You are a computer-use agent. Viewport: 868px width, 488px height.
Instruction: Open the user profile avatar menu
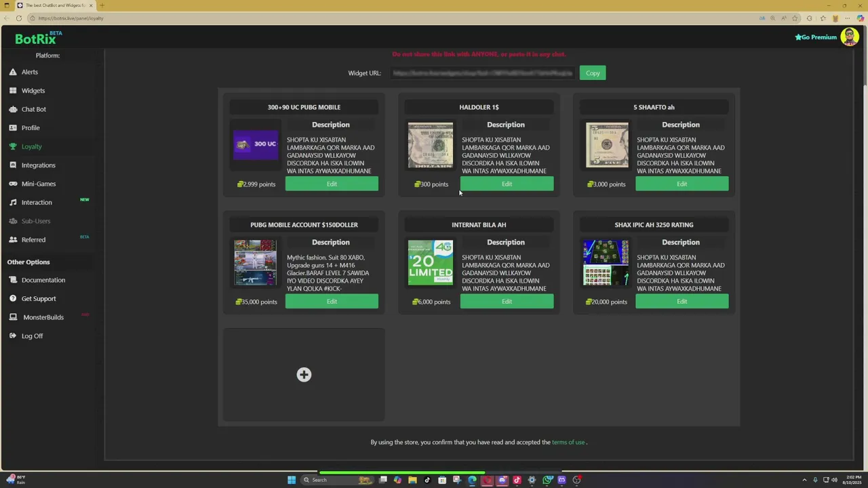[850, 37]
